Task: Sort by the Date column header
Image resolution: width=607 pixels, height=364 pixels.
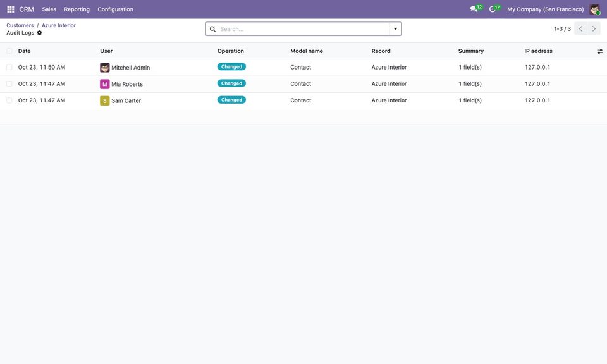Action: click(x=25, y=51)
